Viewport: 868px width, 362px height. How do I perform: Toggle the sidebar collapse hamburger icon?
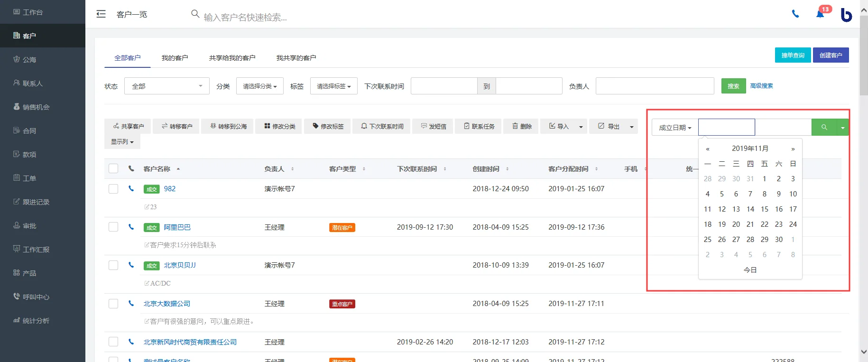point(101,14)
